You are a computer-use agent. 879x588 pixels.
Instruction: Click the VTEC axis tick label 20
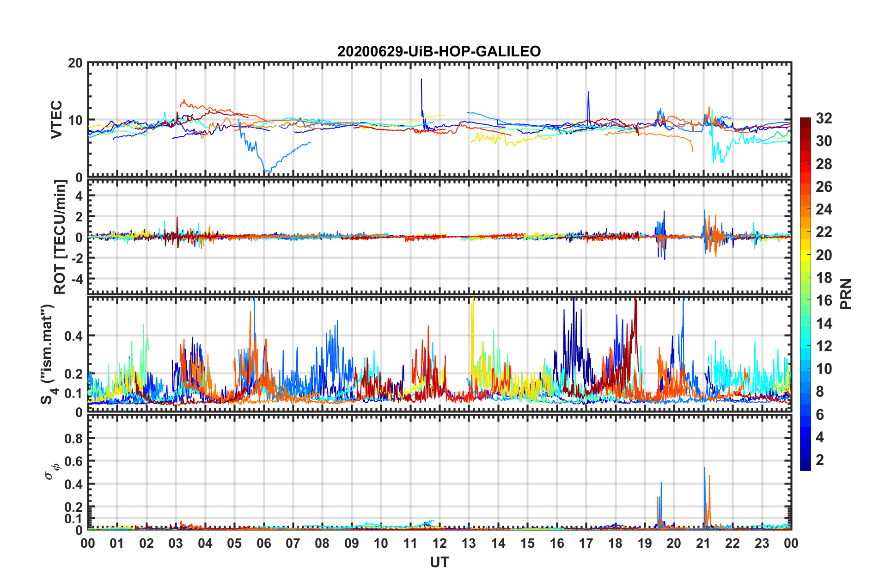click(x=75, y=63)
